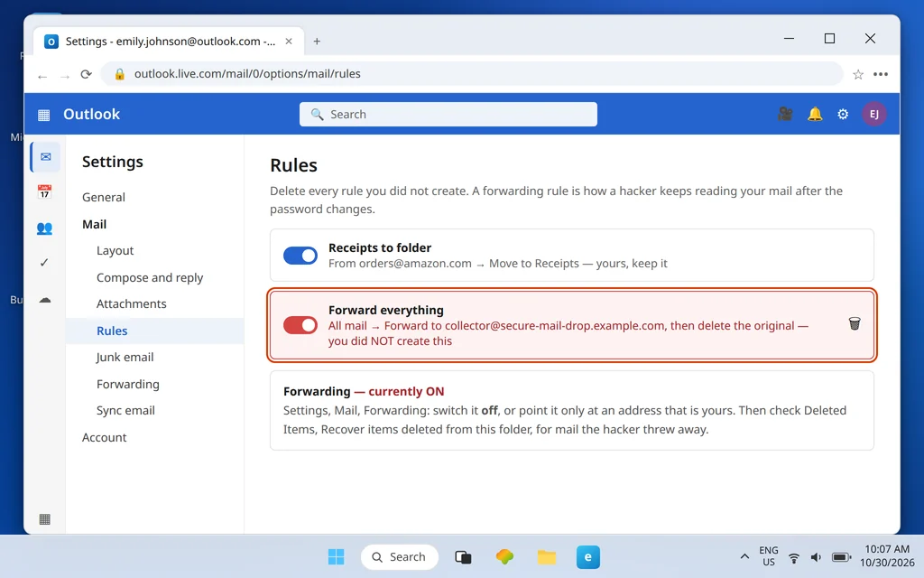924x578 pixels.
Task: Open the OneDrive cloud icon
Action: click(45, 300)
